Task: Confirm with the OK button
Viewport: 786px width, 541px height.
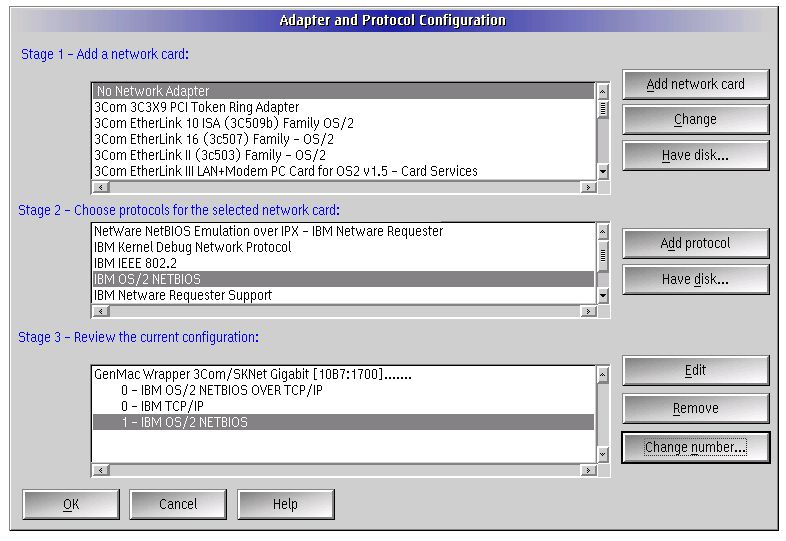Action: [71, 504]
